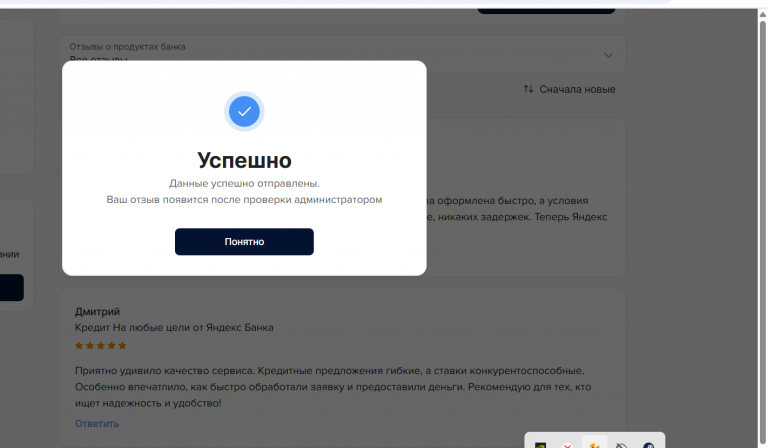Click Дмитрий's review text starting Приятно удивило
The height and width of the screenshot is (448, 768).
(333, 387)
